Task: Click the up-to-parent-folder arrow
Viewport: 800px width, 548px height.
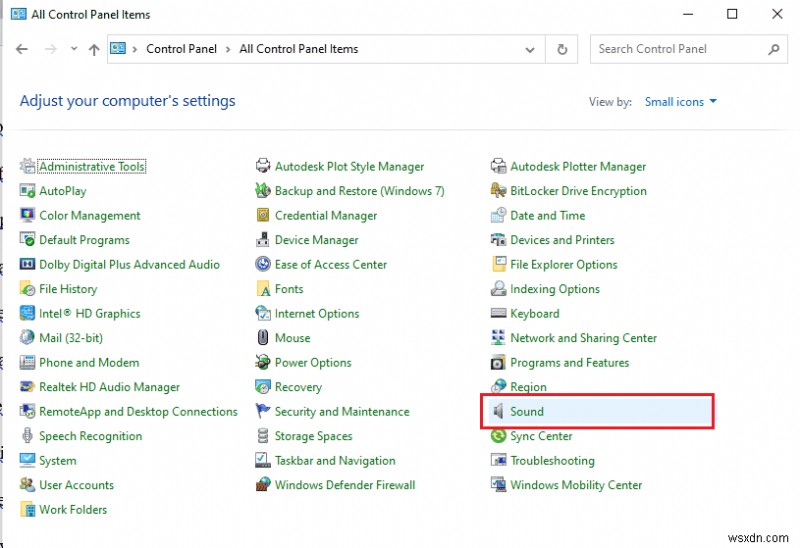Action: click(93, 49)
